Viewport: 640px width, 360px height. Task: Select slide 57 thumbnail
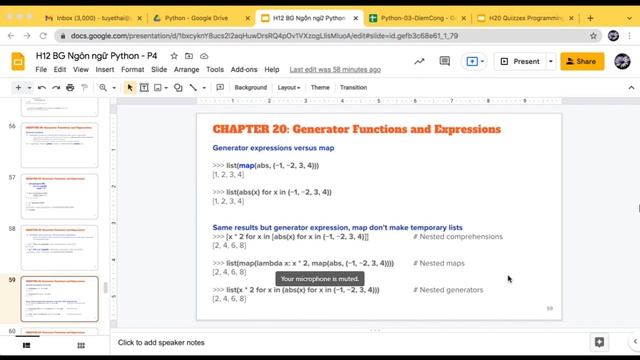pos(60,196)
